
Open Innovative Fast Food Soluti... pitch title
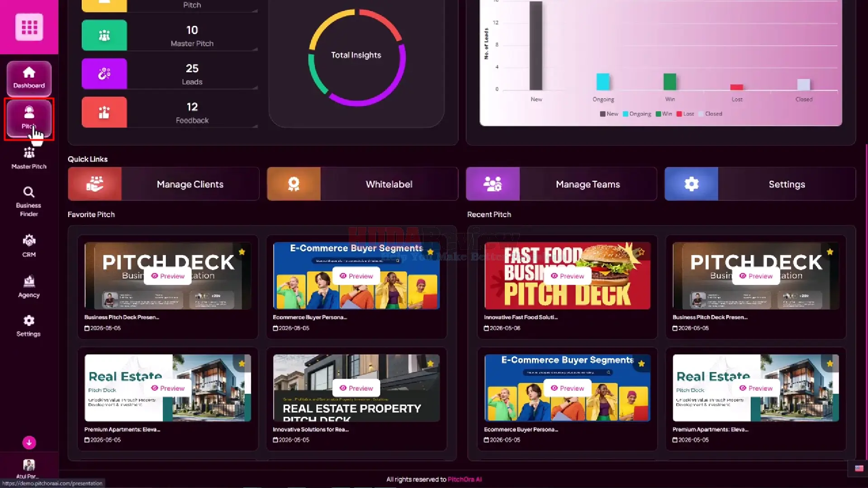click(521, 317)
